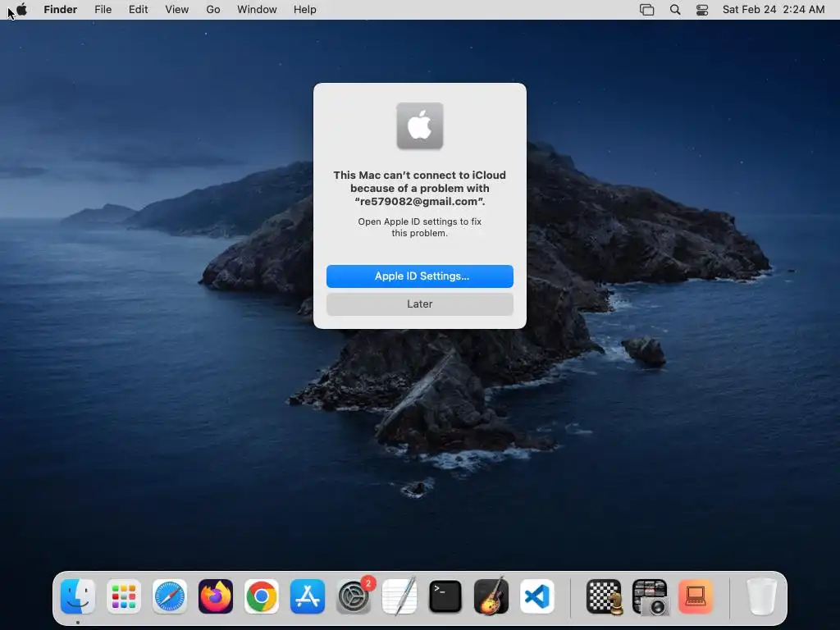
Task: Open the View menu
Action: [x=177, y=10]
